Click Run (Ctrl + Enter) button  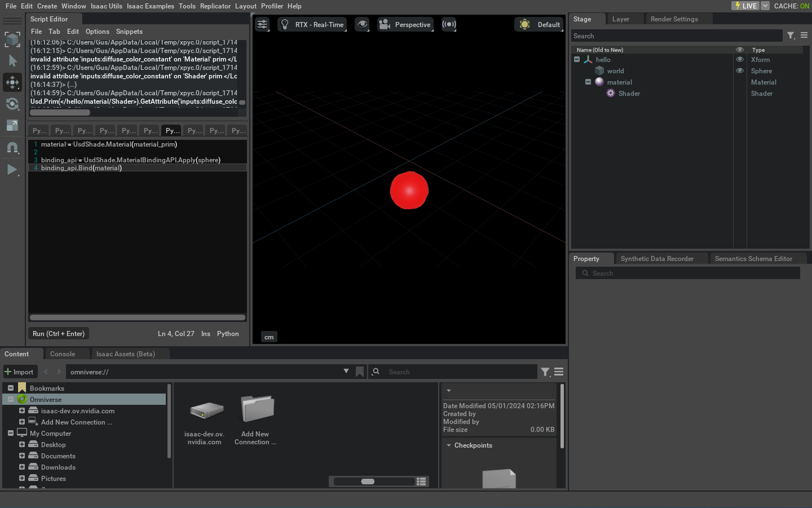point(59,334)
